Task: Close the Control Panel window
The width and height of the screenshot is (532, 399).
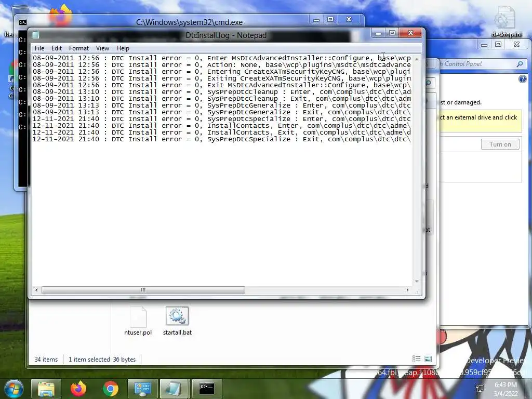Action: click(516, 45)
